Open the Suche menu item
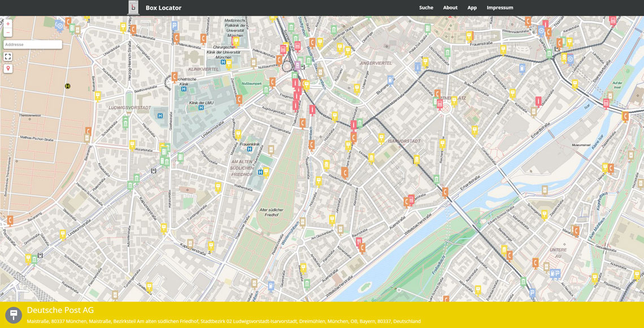The height and width of the screenshot is (328, 644). pos(426,8)
